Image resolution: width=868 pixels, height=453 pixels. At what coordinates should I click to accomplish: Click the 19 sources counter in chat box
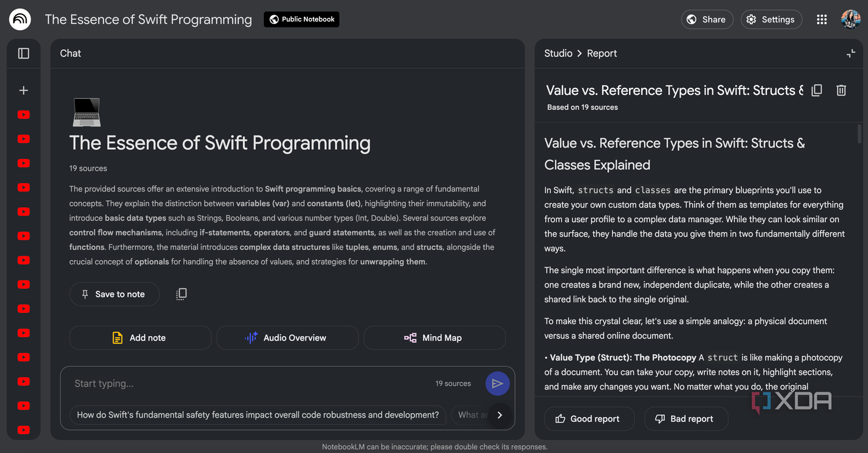click(x=453, y=384)
